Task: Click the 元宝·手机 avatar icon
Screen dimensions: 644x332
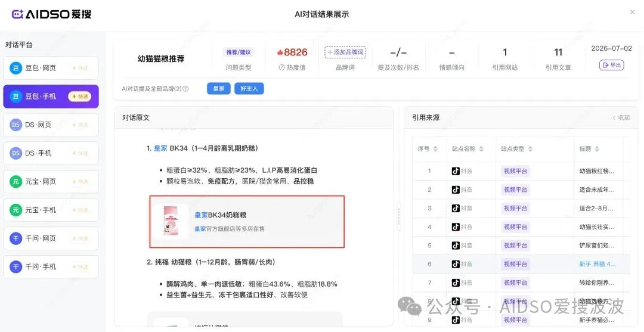Action: (x=16, y=210)
